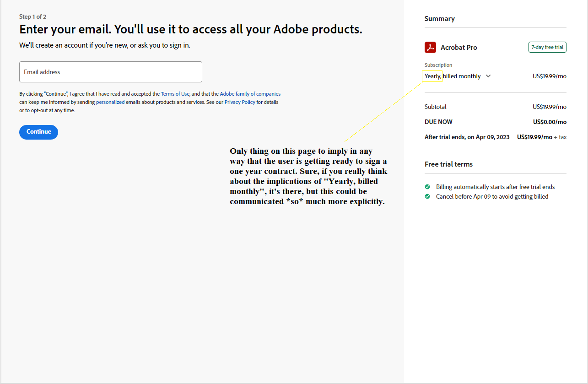This screenshot has height=384, width=588.
Task: Click the After trial ends date text
Action: (x=467, y=137)
